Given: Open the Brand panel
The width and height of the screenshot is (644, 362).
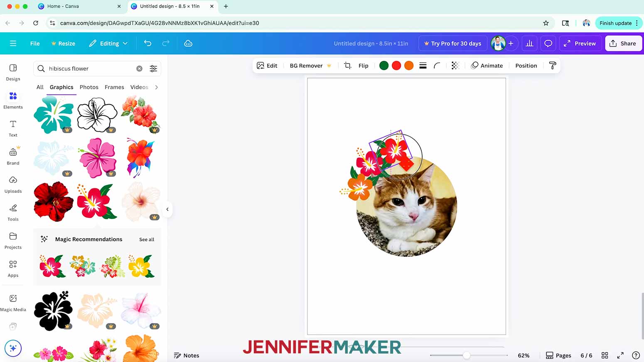Looking at the screenshot, I should [13, 156].
